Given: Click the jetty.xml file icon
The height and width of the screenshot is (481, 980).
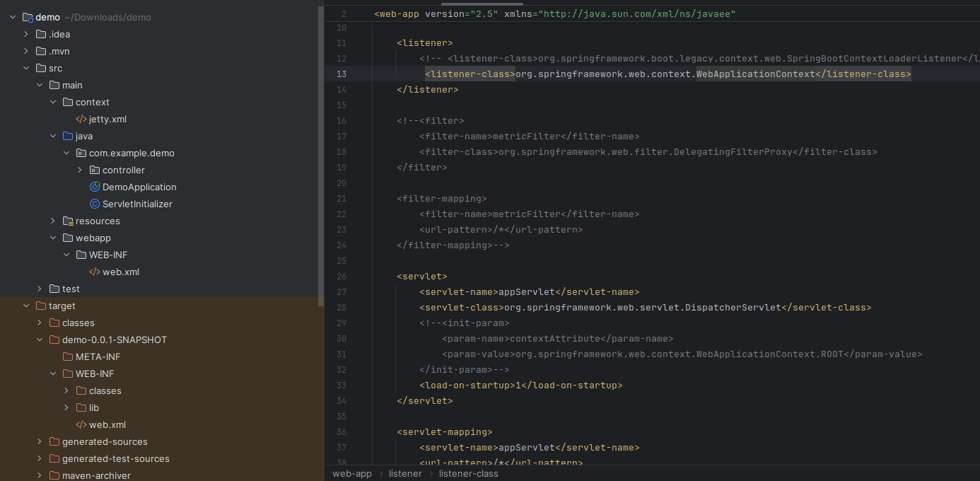Looking at the screenshot, I should click(81, 120).
